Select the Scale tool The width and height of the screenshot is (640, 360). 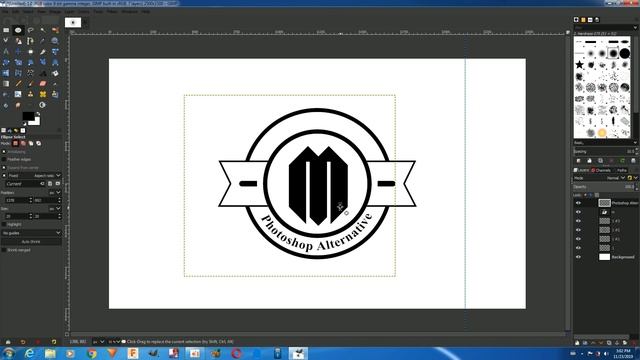coord(18,62)
